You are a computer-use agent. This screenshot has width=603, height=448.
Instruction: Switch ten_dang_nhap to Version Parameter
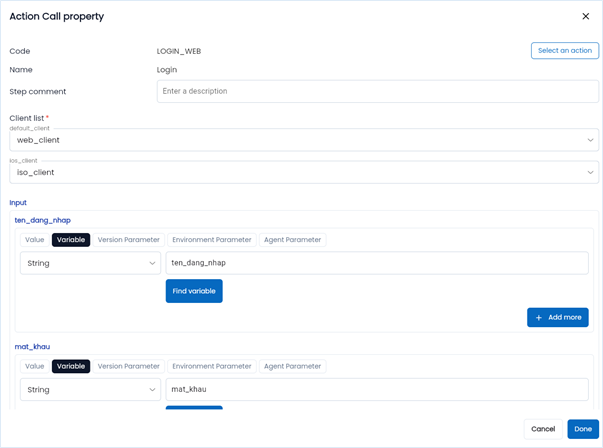pos(128,240)
